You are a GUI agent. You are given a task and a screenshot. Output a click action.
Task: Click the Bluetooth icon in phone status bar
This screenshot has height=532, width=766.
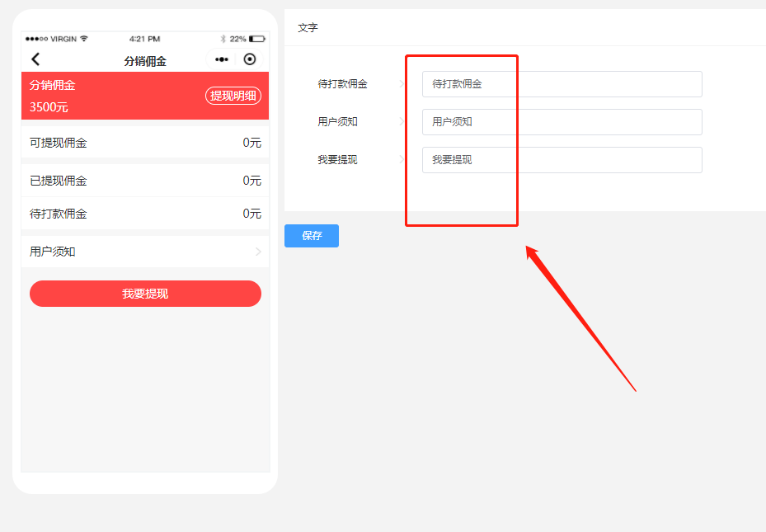click(223, 39)
